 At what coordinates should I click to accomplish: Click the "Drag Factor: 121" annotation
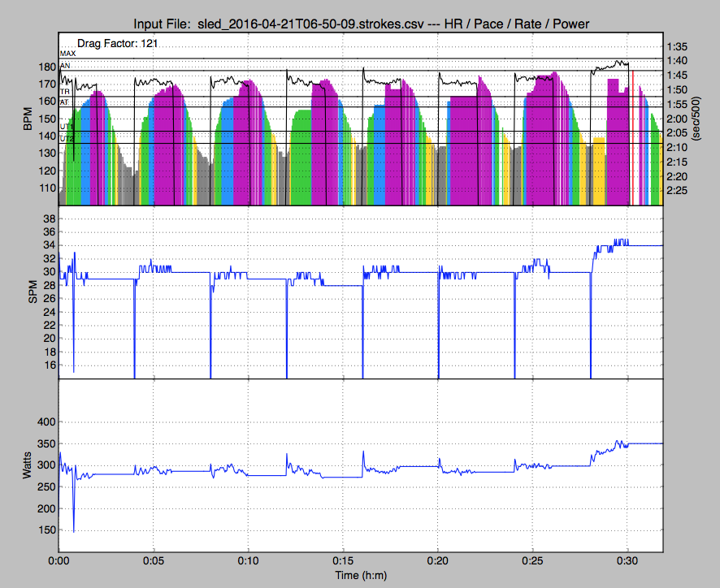pyautogui.click(x=117, y=42)
